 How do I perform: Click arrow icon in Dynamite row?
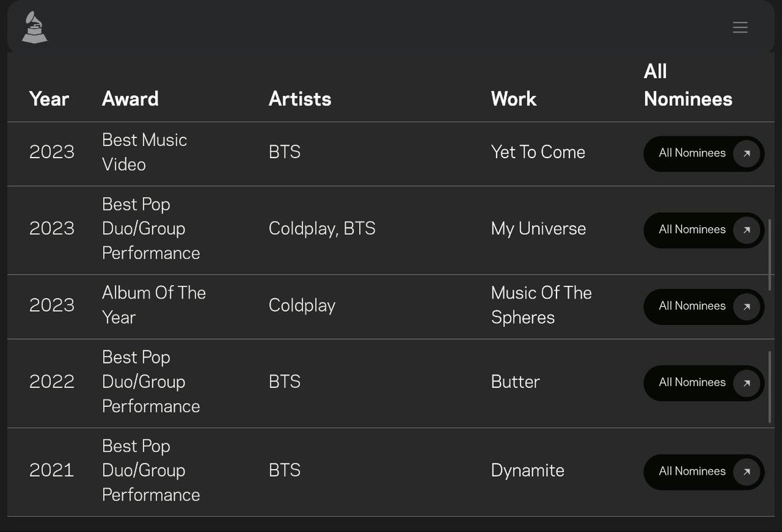click(x=747, y=472)
